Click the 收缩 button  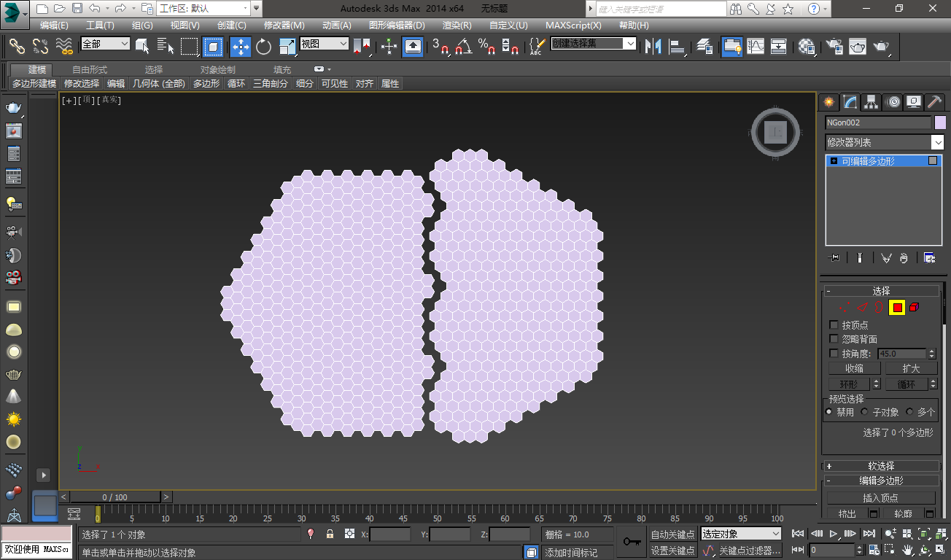click(854, 368)
